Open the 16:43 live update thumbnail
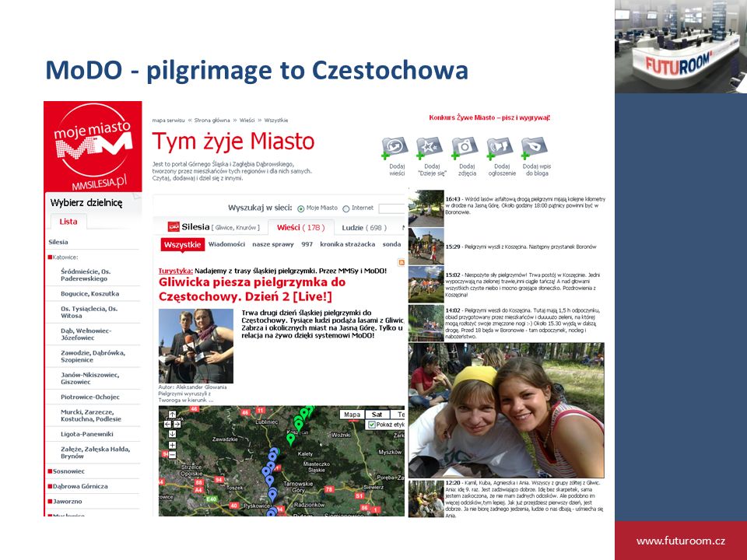747x560 pixels. pyautogui.click(x=426, y=208)
